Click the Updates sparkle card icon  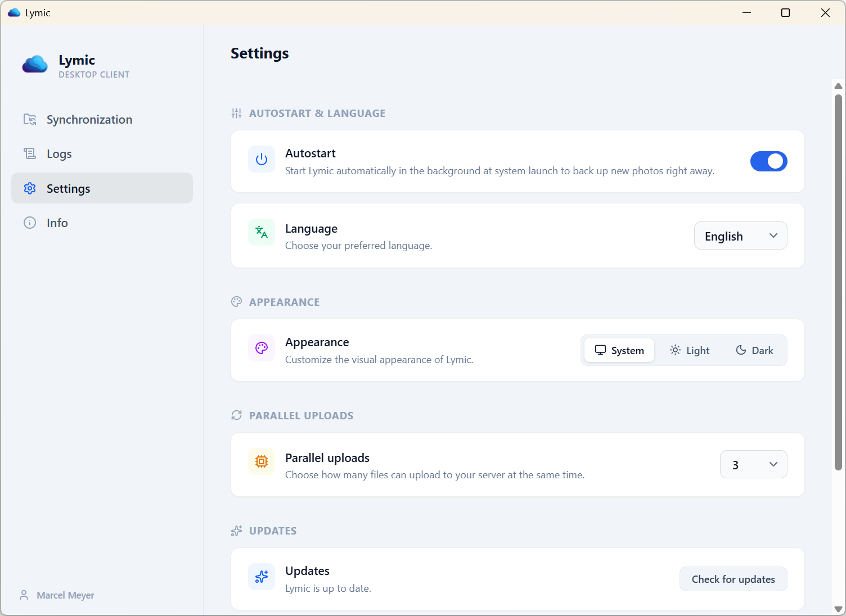(x=262, y=577)
